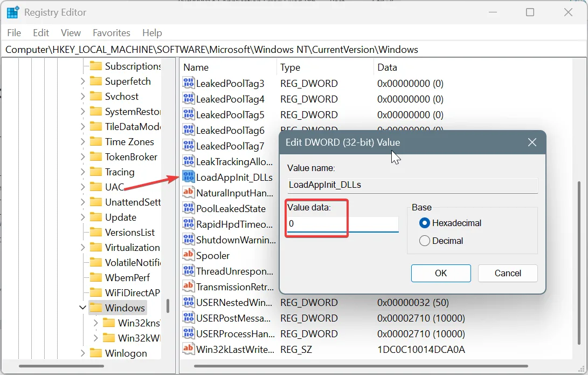Click the Spooler REG_SZ string icon
This screenshot has width=588, height=375.
click(189, 255)
